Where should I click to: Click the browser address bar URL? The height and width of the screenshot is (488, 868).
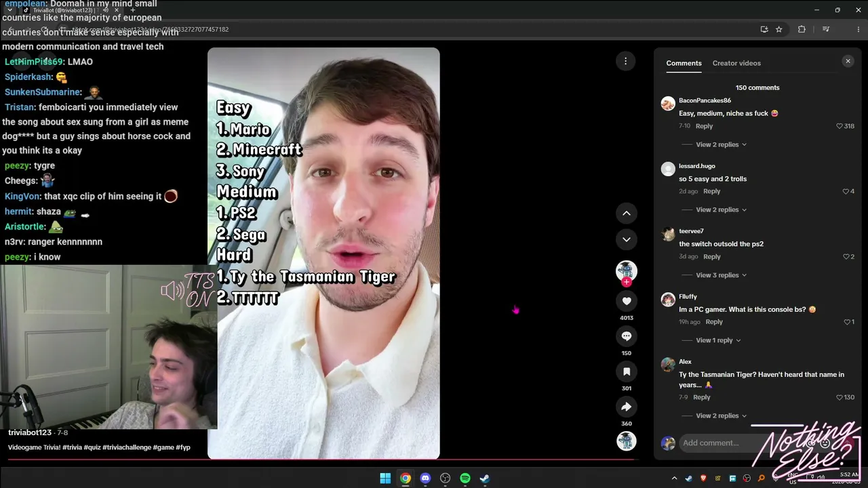[x=149, y=30]
